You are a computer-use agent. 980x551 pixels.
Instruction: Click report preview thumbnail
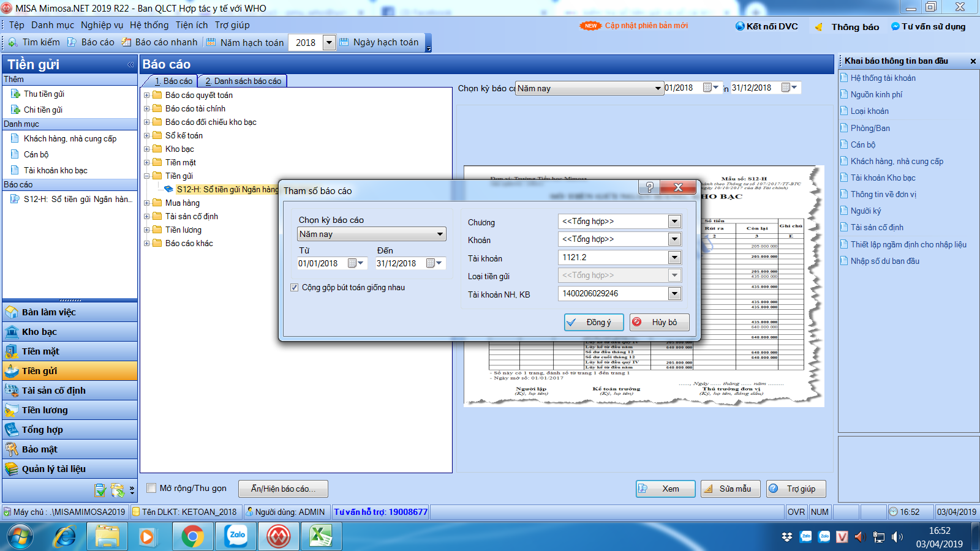click(643, 286)
